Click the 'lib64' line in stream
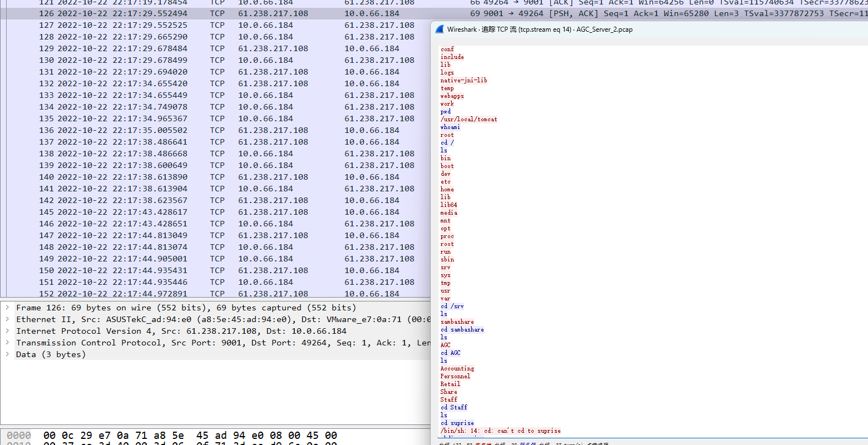 pos(449,205)
